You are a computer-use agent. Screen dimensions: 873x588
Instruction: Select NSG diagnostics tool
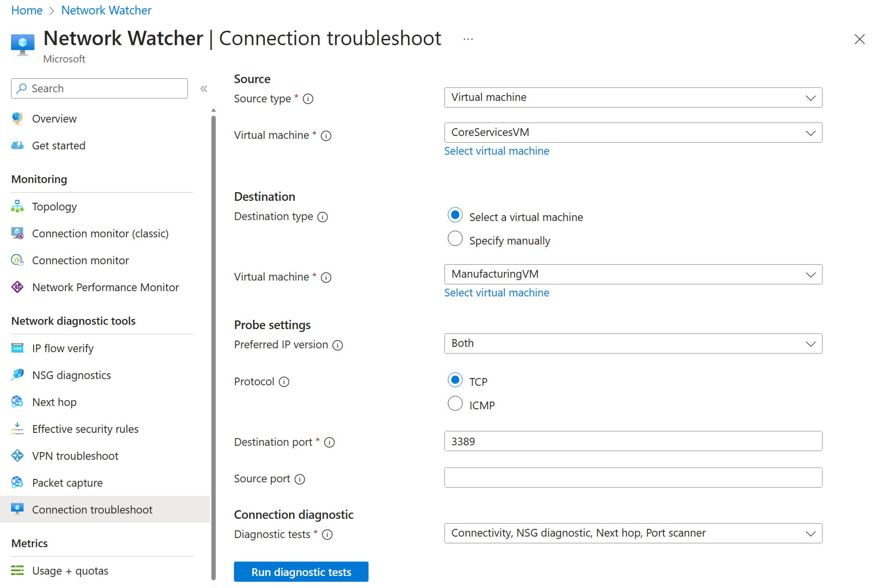click(x=71, y=375)
